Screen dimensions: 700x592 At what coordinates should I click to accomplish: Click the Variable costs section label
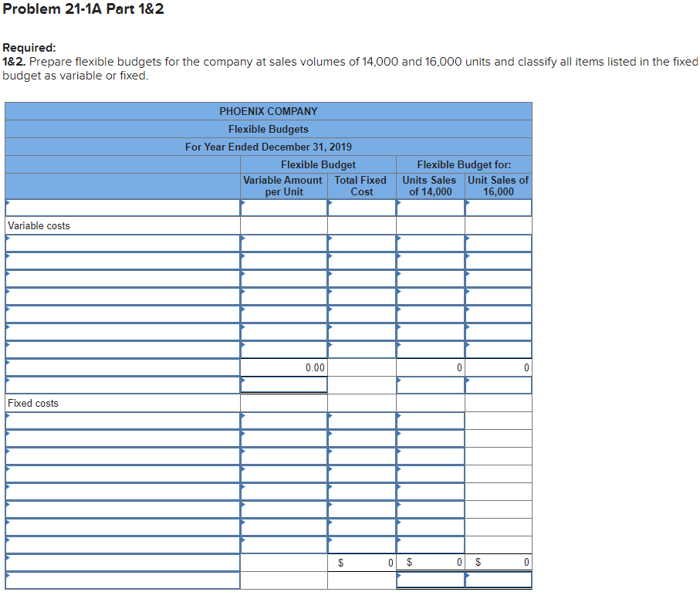tap(31, 227)
